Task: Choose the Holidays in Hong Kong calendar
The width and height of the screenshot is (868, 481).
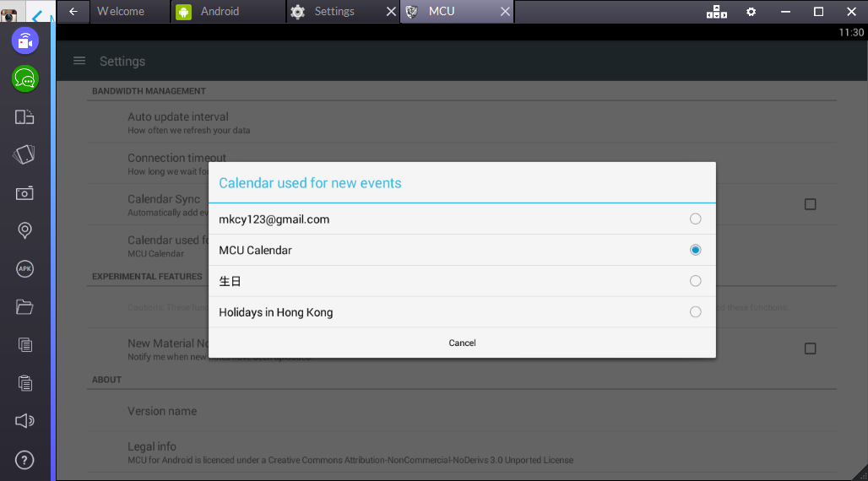Action: [x=695, y=312]
